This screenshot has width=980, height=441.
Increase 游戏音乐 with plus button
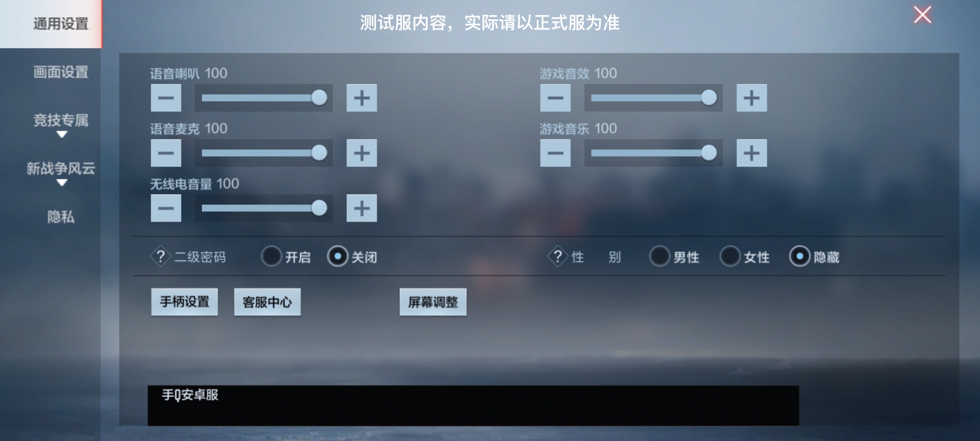point(751,153)
